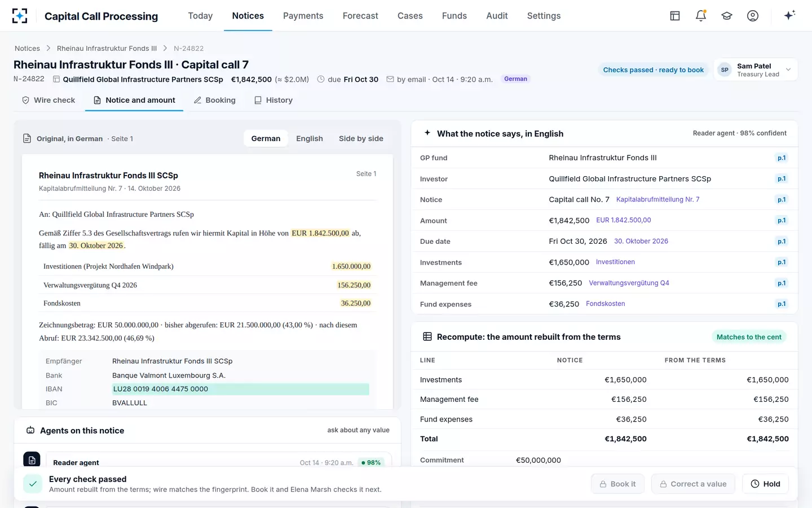Click Correct a value
Screen dimensions: 812x508
[693, 484]
